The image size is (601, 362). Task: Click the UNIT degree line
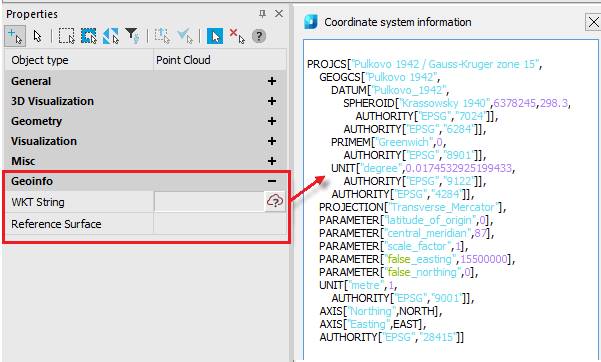coord(423,168)
